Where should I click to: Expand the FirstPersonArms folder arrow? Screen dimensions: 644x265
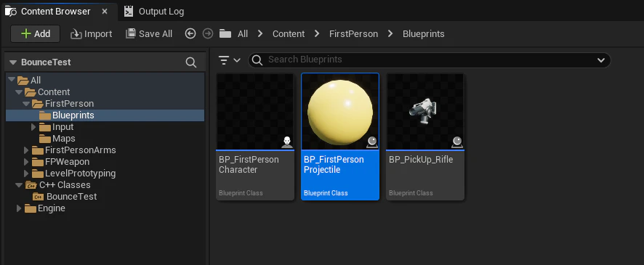pos(27,150)
